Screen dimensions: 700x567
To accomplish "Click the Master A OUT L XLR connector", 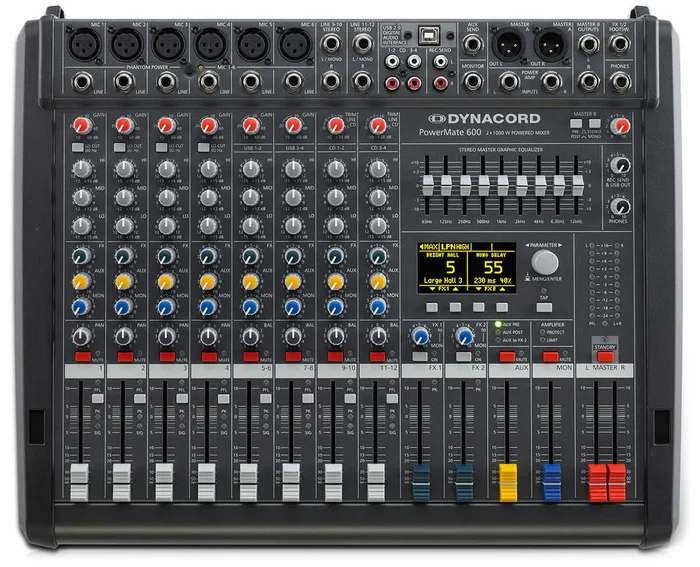I will 508,45.
